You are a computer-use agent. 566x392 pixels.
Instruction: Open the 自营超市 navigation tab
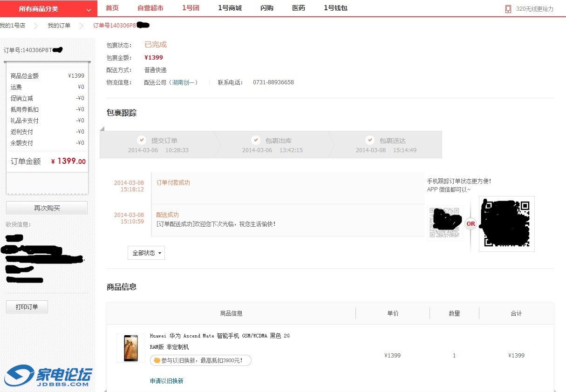click(150, 8)
